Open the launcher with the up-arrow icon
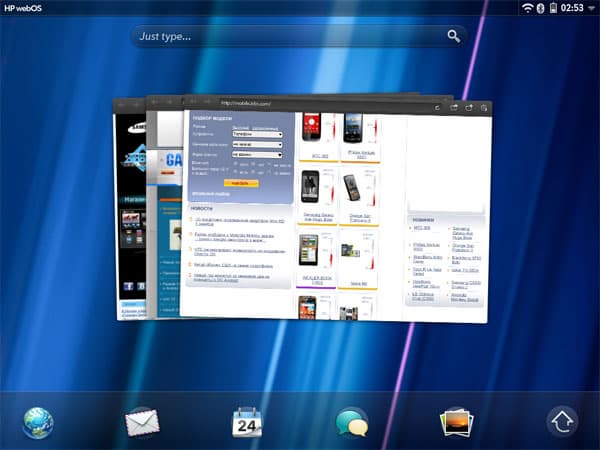The image size is (600, 450). point(562,422)
